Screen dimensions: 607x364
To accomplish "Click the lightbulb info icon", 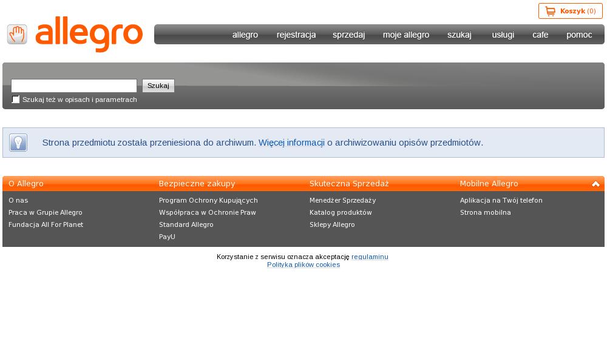I will (18, 143).
